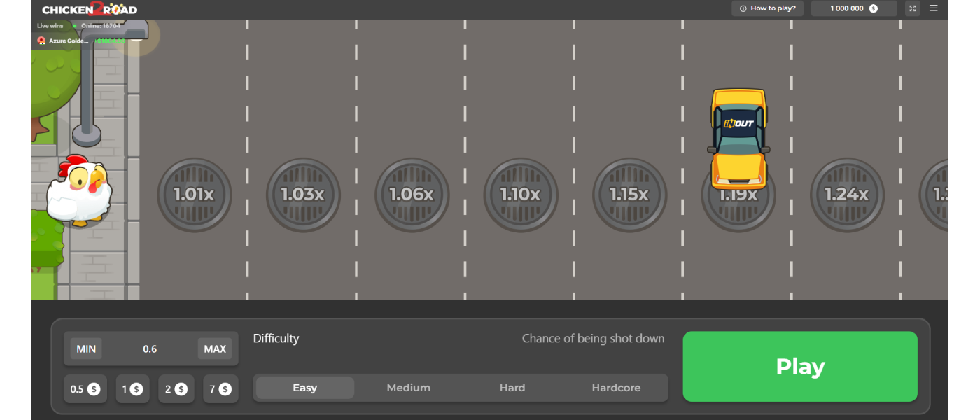Switch difficulty to Hard
Image resolution: width=980 pixels, height=420 pixels.
click(512, 388)
